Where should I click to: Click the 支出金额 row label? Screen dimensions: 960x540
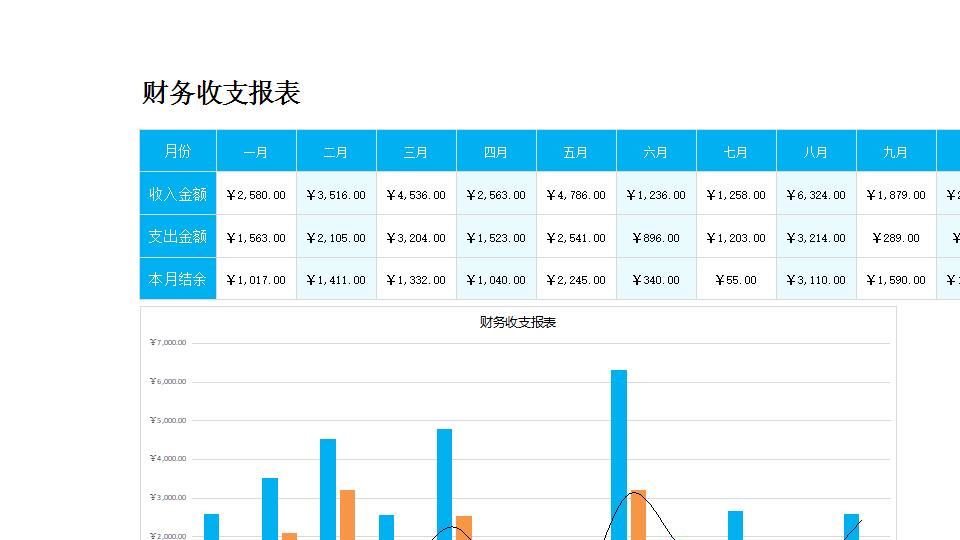click(178, 236)
